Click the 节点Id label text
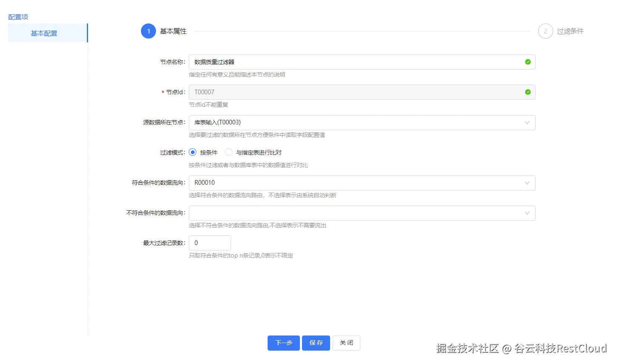This screenshot has height=364, width=617. [175, 92]
